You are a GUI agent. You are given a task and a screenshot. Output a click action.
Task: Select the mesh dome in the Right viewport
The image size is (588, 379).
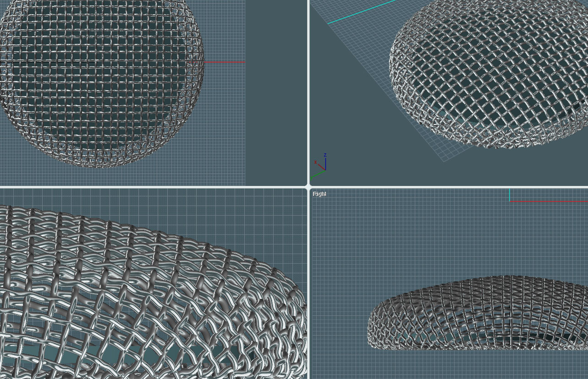coord(478,313)
